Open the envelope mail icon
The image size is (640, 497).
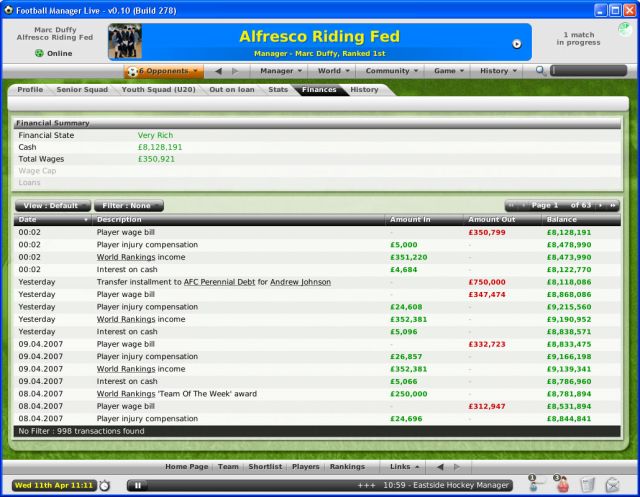[612, 485]
